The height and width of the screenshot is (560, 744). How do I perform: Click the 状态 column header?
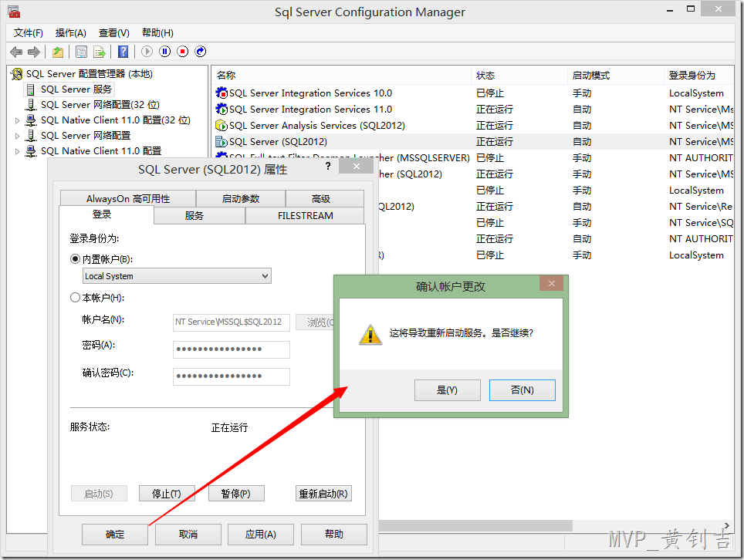[x=519, y=75]
